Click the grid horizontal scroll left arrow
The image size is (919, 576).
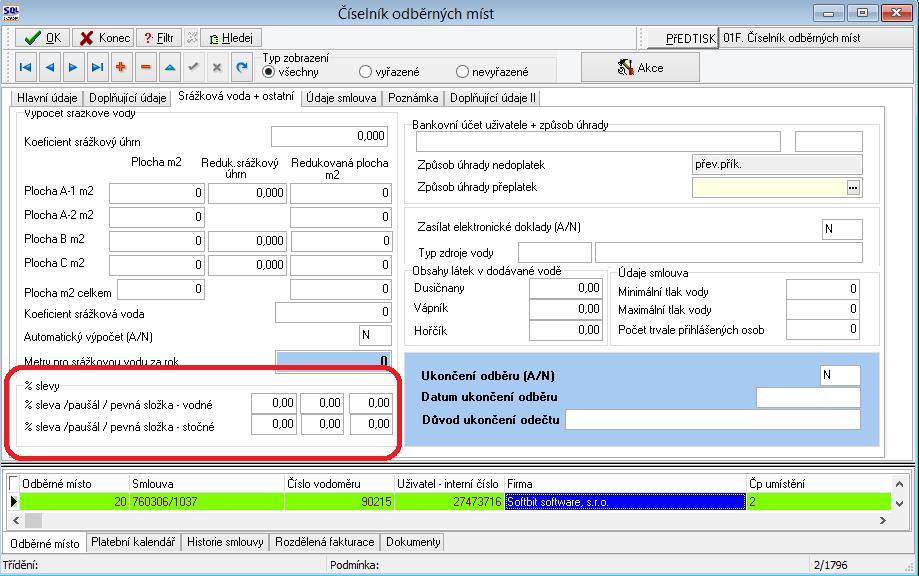point(16,520)
